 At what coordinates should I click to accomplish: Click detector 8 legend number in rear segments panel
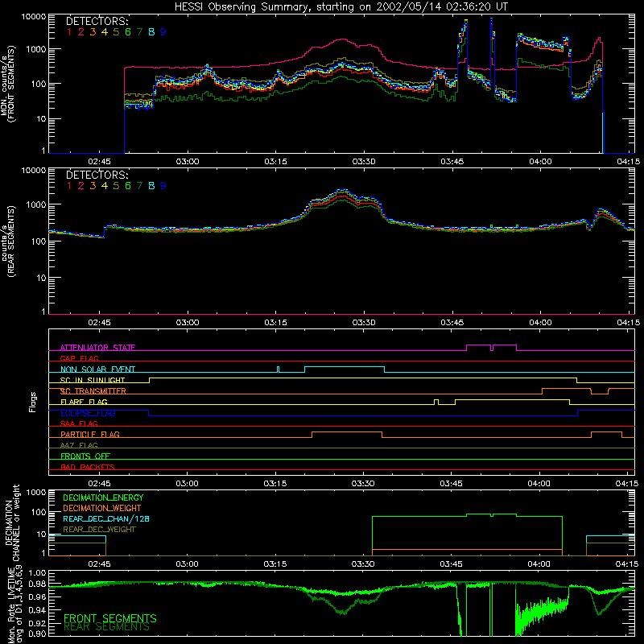(151, 186)
